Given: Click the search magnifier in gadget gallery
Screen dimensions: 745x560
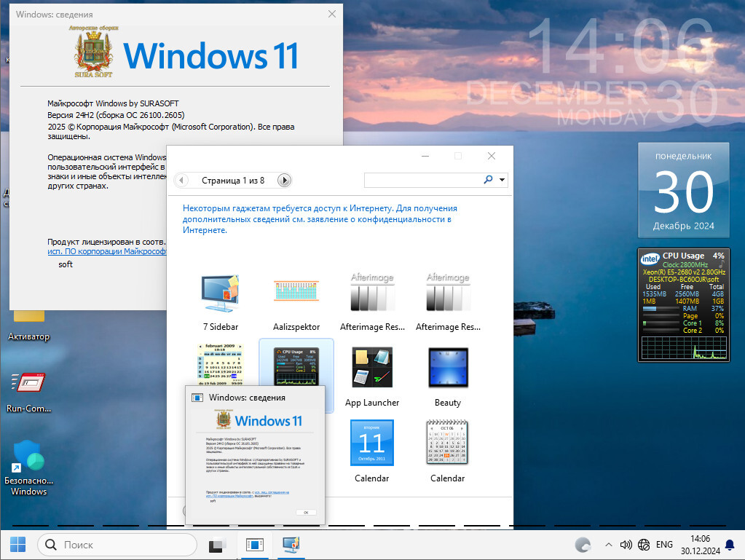Looking at the screenshot, I should [488, 180].
